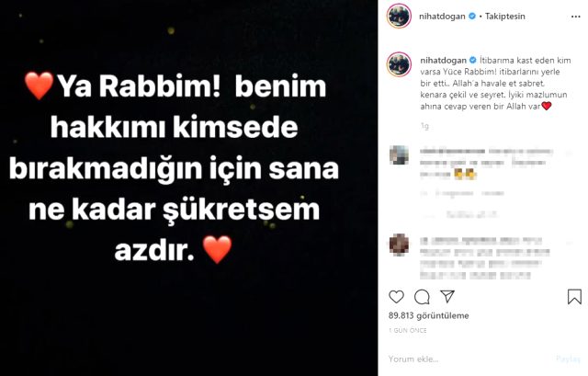This screenshot has width=588, height=376.
Task: Click the 1g caption timestamp
Action: pos(424,126)
